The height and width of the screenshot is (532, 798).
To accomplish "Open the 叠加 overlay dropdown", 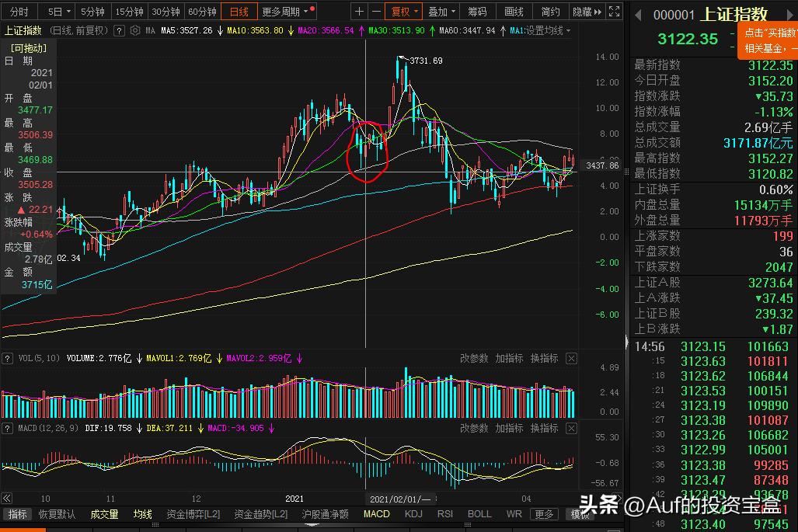I will point(441,11).
